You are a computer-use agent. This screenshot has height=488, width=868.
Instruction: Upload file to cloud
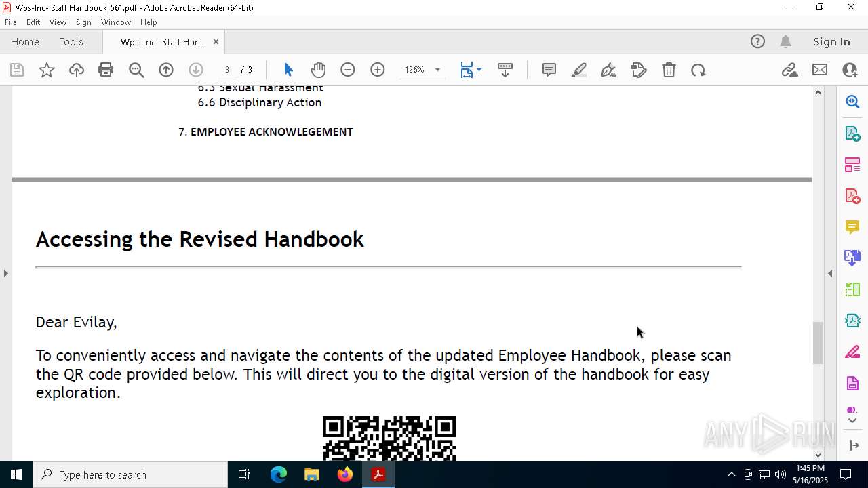click(x=77, y=70)
